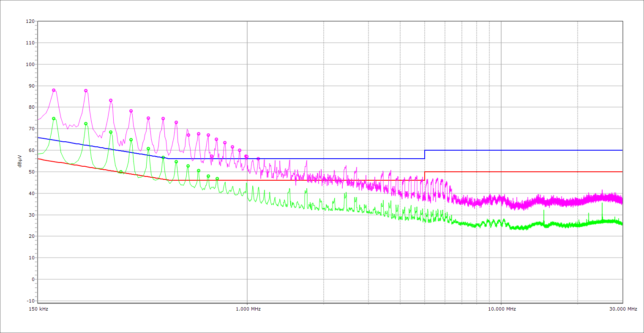Click the 10.000 MHz frequency axis label
Viewport: 644px width, 333px height.
(502, 309)
